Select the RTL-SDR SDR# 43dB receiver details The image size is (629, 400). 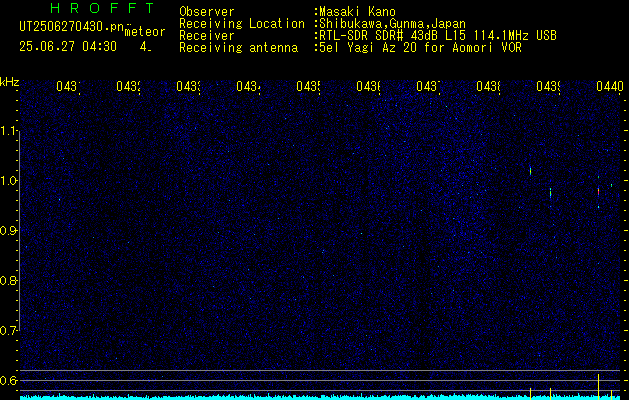click(x=438, y=36)
